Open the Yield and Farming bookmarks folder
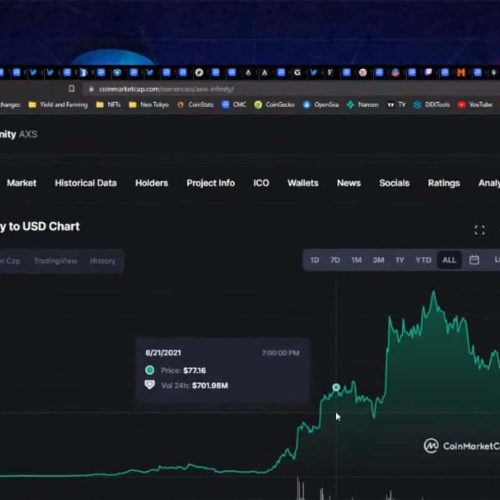Screen dimensions: 500x500 tap(58, 105)
